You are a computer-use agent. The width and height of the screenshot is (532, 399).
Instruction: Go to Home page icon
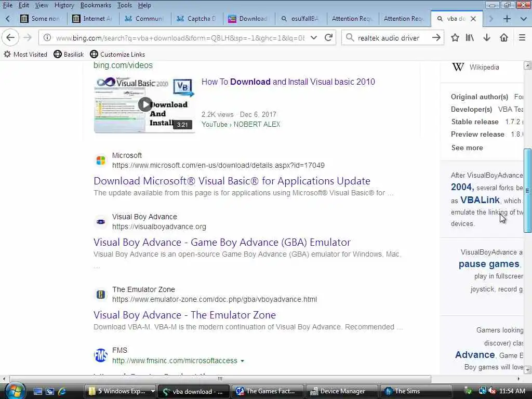[504, 37]
